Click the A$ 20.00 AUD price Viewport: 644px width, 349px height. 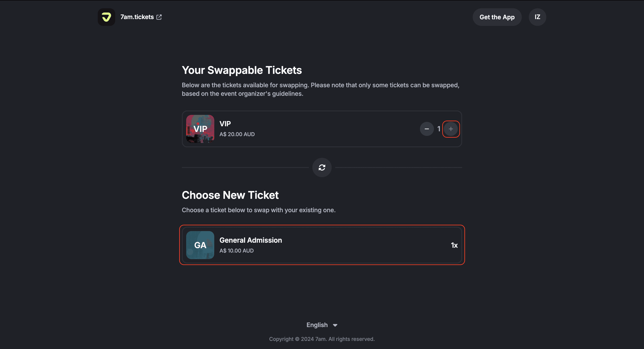tap(237, 134)
